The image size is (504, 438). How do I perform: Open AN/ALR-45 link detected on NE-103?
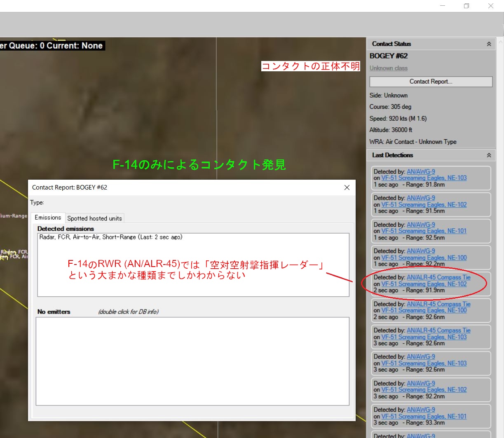click(x=438, y=330)
